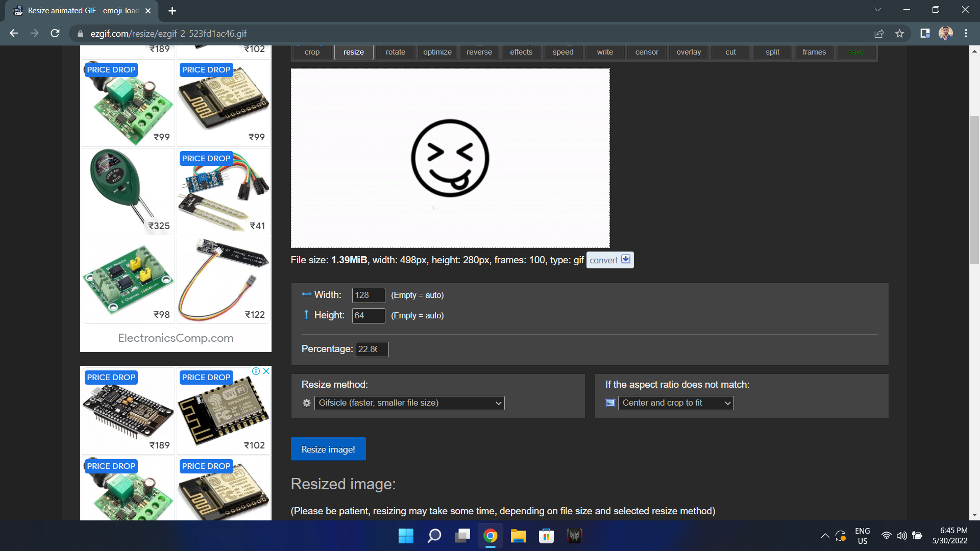Clear the Width input field
This screenshot has height=551, width=980.
[x=368, y=295]
